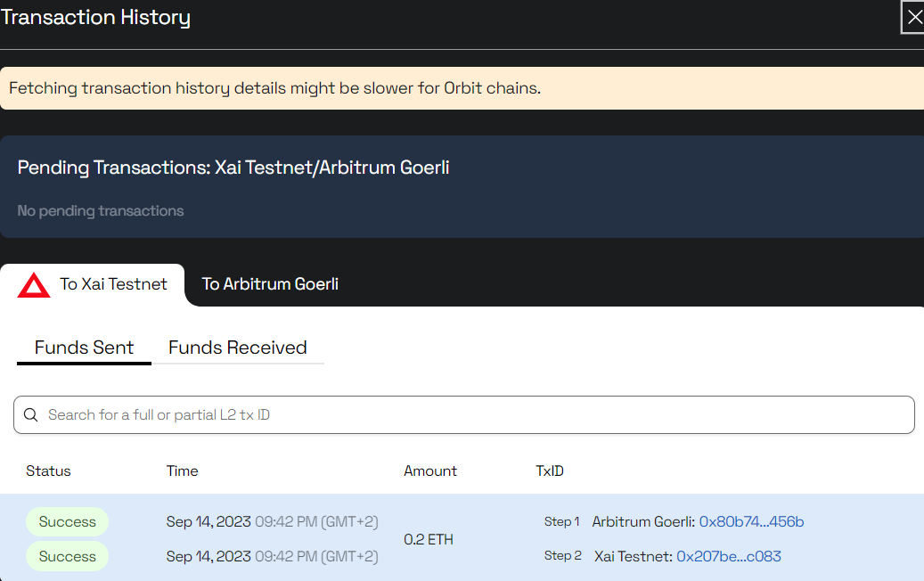Click the Time column header

point(182,471)
